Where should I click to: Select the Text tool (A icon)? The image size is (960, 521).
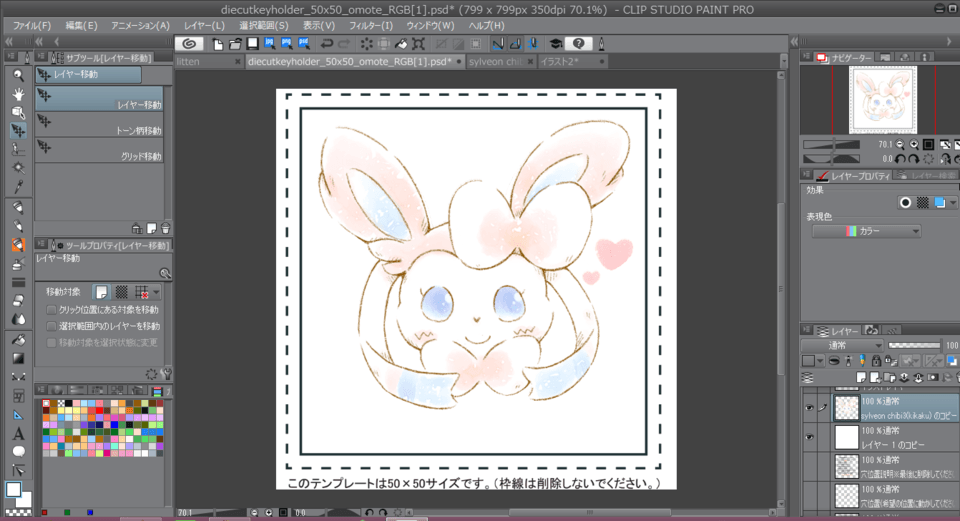pos(18,433)
